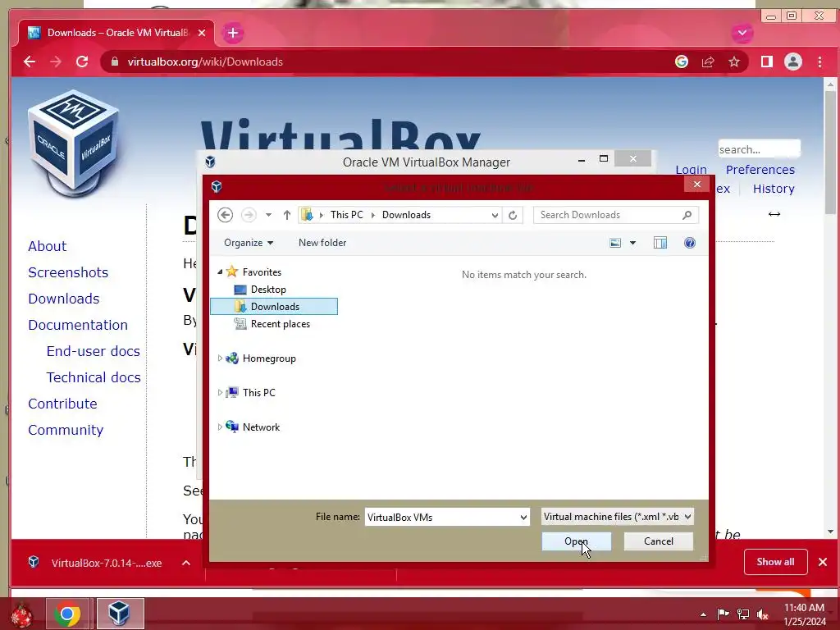Open Preferences link on webpage
The width and height of the screenshot is (840, 630).
pyautogui.click(x=760, y=170)
